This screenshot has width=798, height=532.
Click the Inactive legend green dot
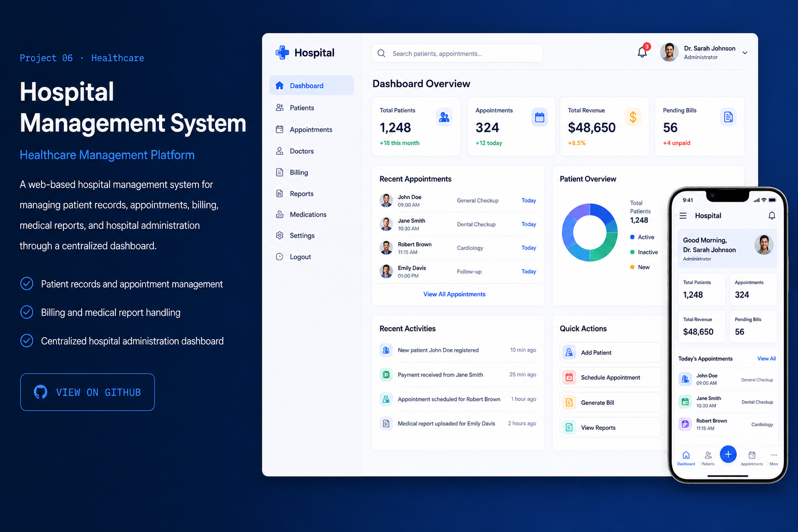(x=632, y=252)
